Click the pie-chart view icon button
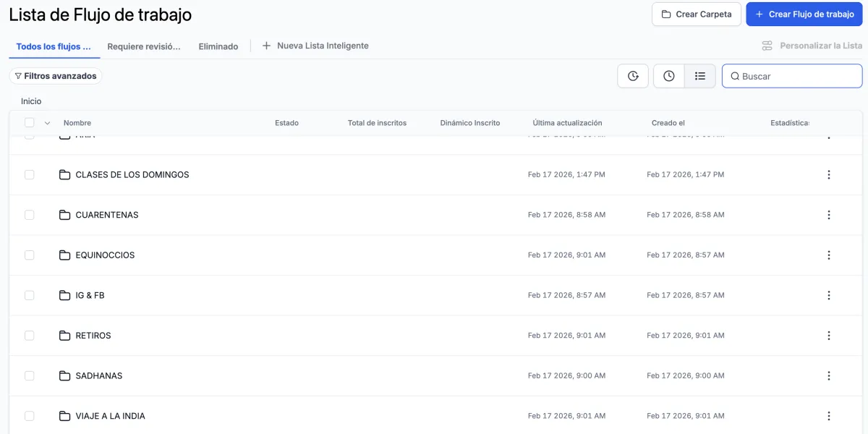This screenshot has width=868, height=434. (633, 76)
